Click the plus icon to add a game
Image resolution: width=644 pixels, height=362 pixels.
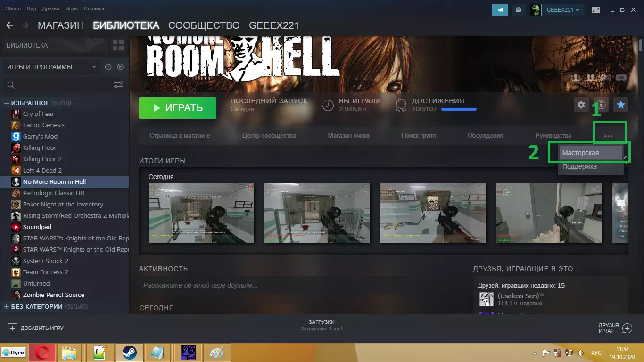tap(13, 328)
